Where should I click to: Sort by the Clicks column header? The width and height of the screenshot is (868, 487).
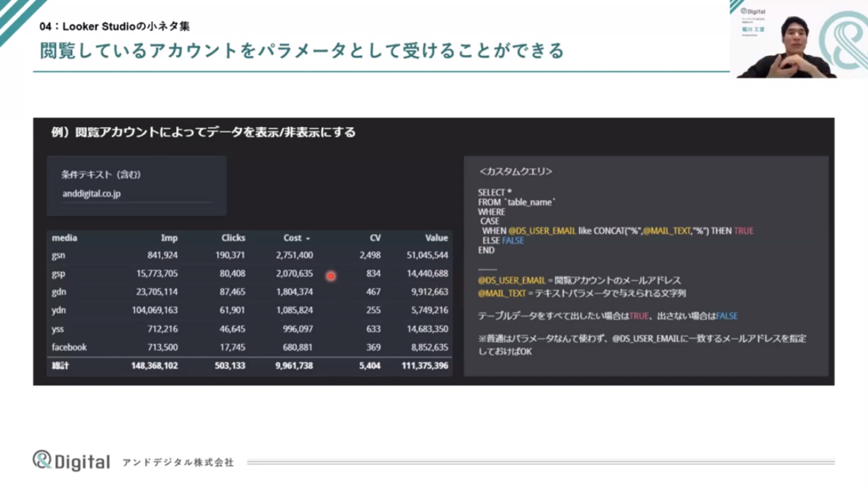[233, 238]
